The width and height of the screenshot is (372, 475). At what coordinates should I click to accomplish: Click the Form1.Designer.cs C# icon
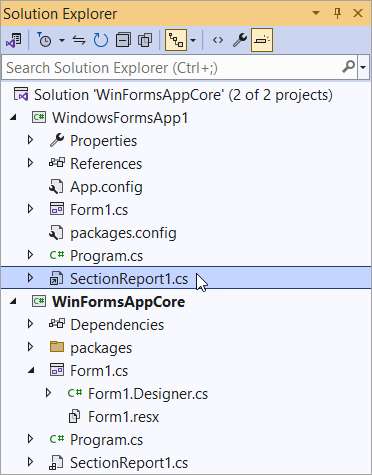coord(75,393)
